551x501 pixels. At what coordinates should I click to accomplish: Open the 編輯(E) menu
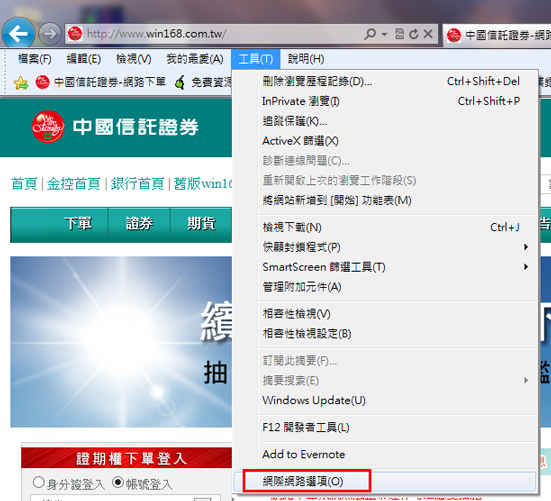point(84,59)
